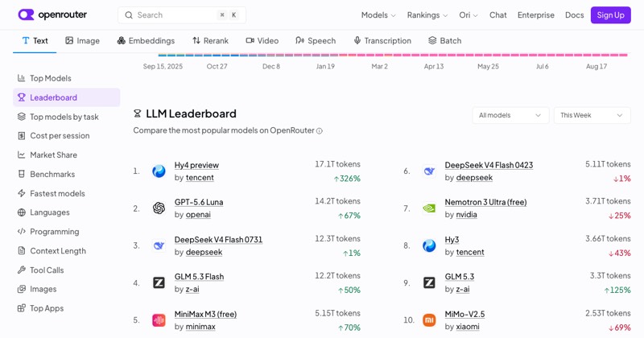
Task: Click the search magnifier icon
Action: click(x=129, y=15)
